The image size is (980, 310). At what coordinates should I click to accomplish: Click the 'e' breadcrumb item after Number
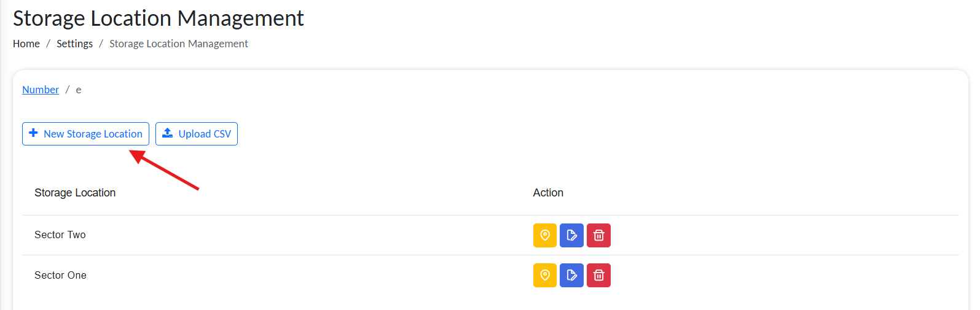[x=79, y=90]
